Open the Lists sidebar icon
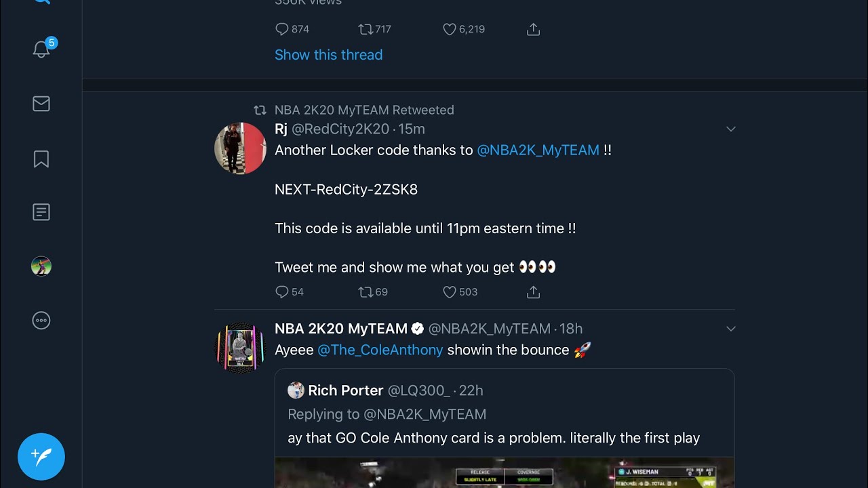Viewport: 868px width, 488px height. point(41,212)
